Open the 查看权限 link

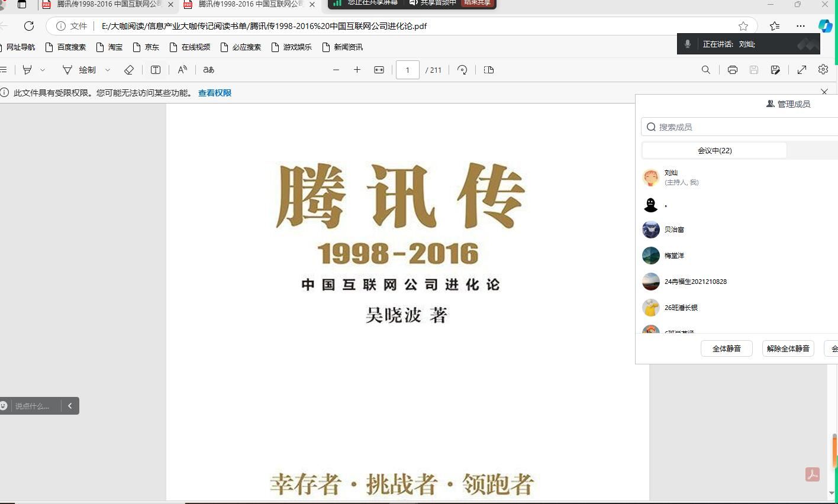(215, 93)
